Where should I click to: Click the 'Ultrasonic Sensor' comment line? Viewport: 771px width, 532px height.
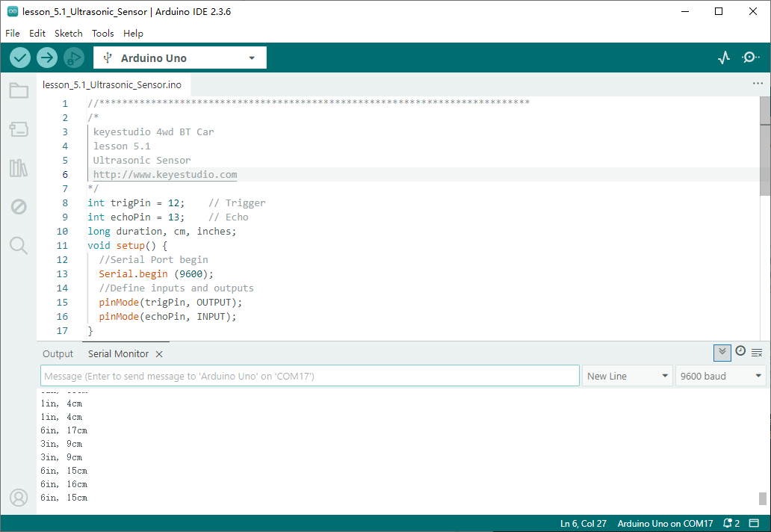click(142, 161)
